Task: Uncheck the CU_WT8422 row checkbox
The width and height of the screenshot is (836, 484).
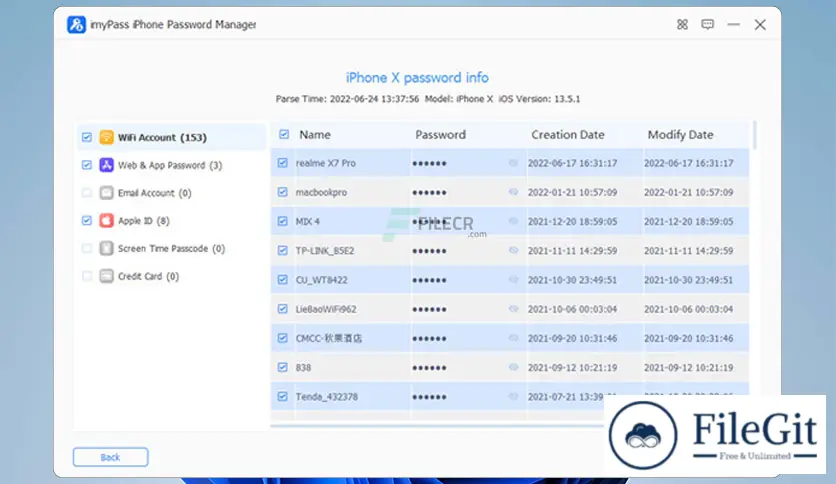Action: [283, 279]
